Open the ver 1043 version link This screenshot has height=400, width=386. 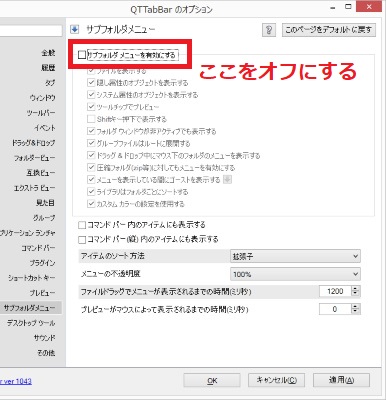(16, 381)
